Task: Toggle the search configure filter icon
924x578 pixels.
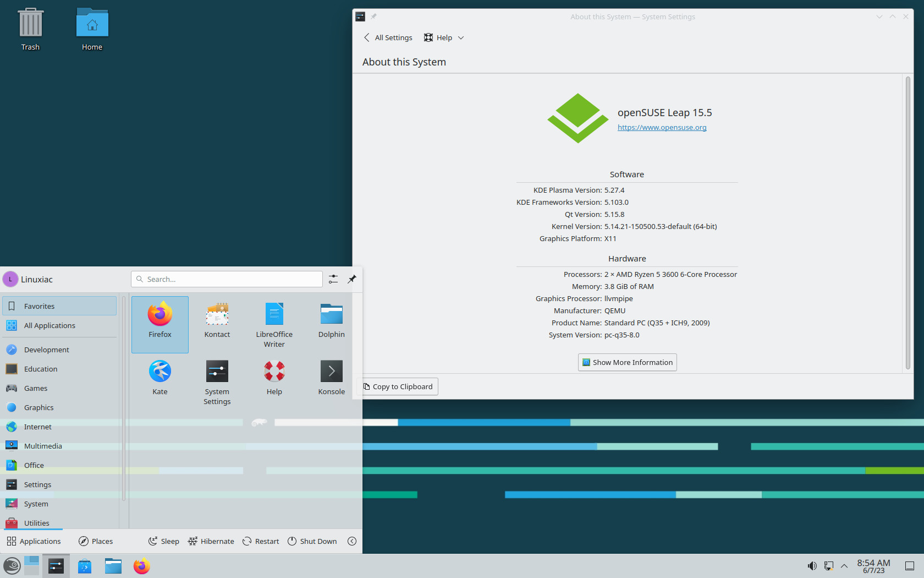Action: 333,279
